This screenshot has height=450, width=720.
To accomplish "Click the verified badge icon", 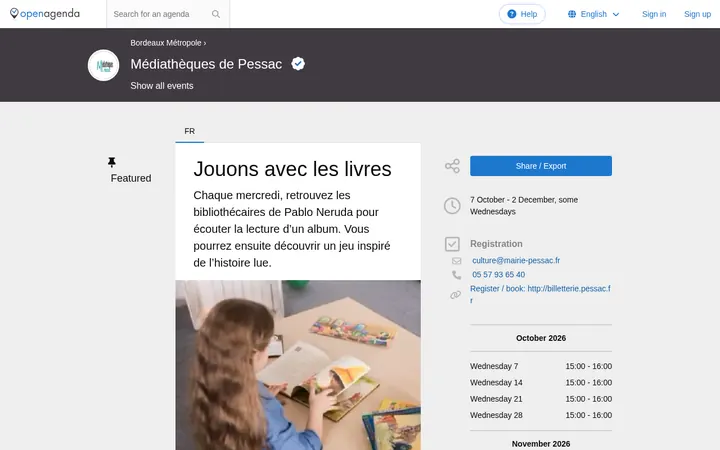I will (298, 64).
